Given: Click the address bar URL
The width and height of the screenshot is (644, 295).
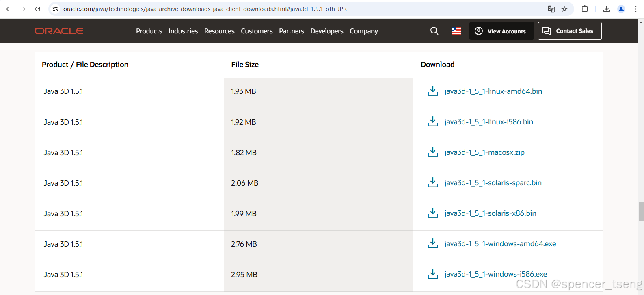Looking at the screenshot, I should click(205, 9).
